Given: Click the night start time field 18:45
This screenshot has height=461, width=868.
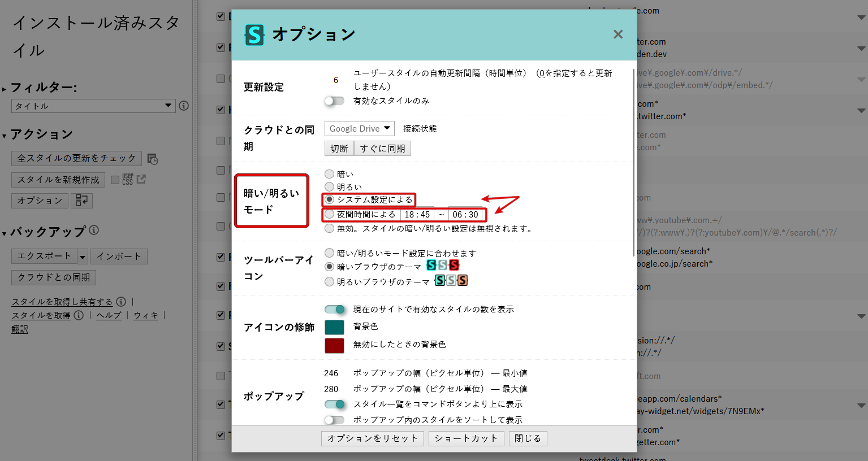Looking at the screenshot, I should point(417,215).
